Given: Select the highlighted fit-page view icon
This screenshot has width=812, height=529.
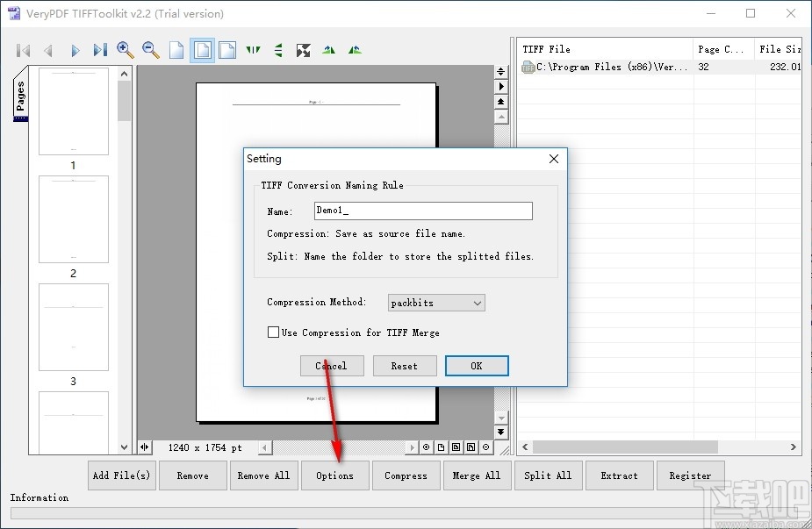Looking at the screenshot, I should coord(202,50).
